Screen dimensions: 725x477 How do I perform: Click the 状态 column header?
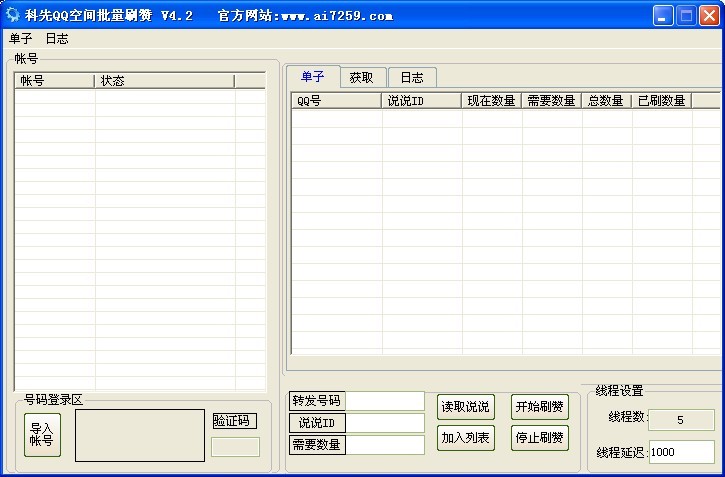(164, 81)
